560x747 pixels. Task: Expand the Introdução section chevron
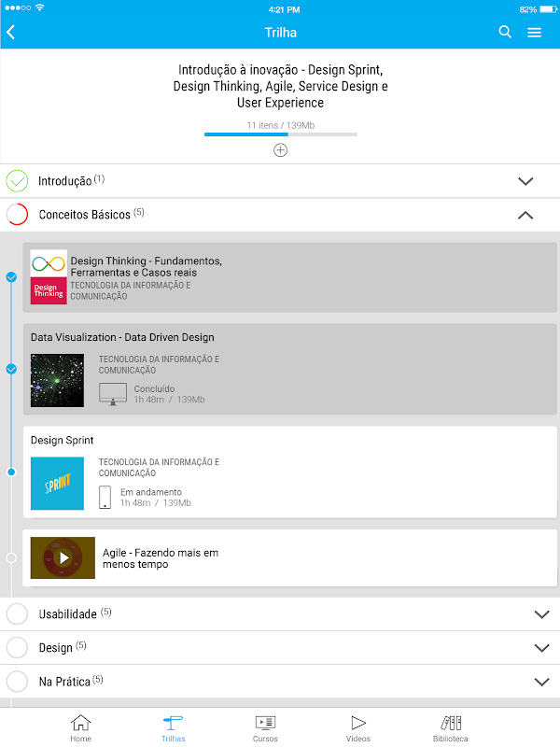coord(525,181)
